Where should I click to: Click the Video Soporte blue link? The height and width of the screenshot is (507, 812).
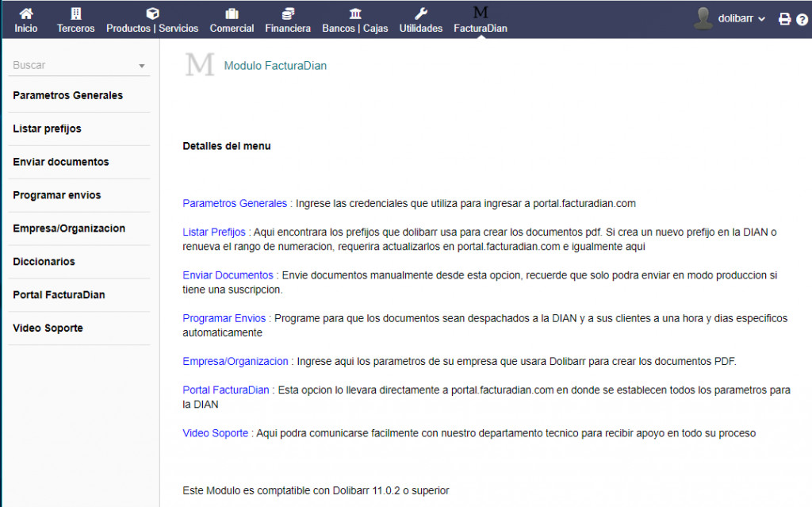(x=216, y=433)
